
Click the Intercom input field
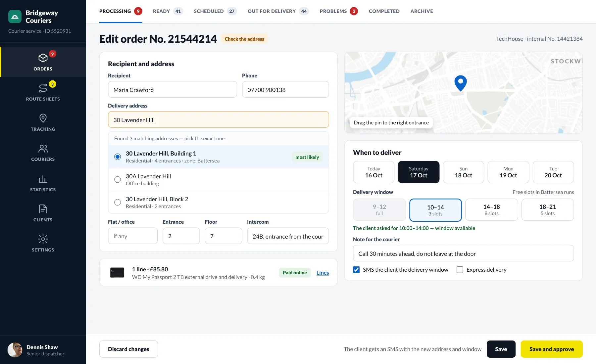tap(288, 236)
